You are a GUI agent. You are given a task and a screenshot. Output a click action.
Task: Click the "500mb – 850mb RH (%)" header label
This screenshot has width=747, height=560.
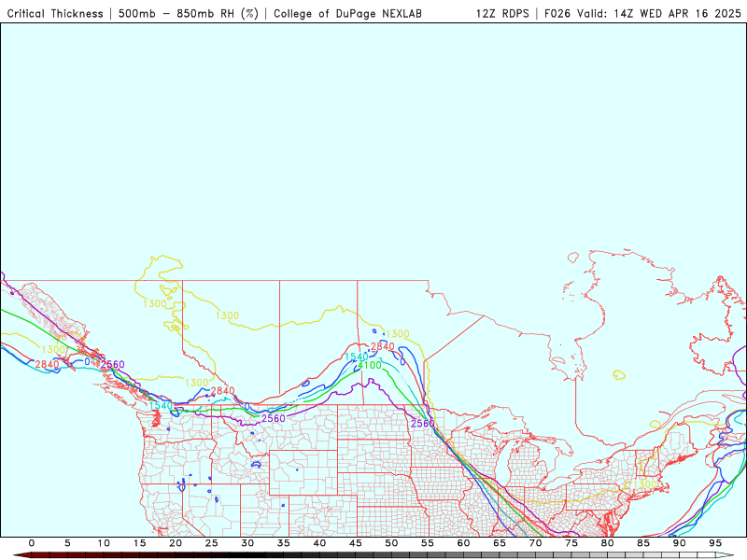pos(189,13)
